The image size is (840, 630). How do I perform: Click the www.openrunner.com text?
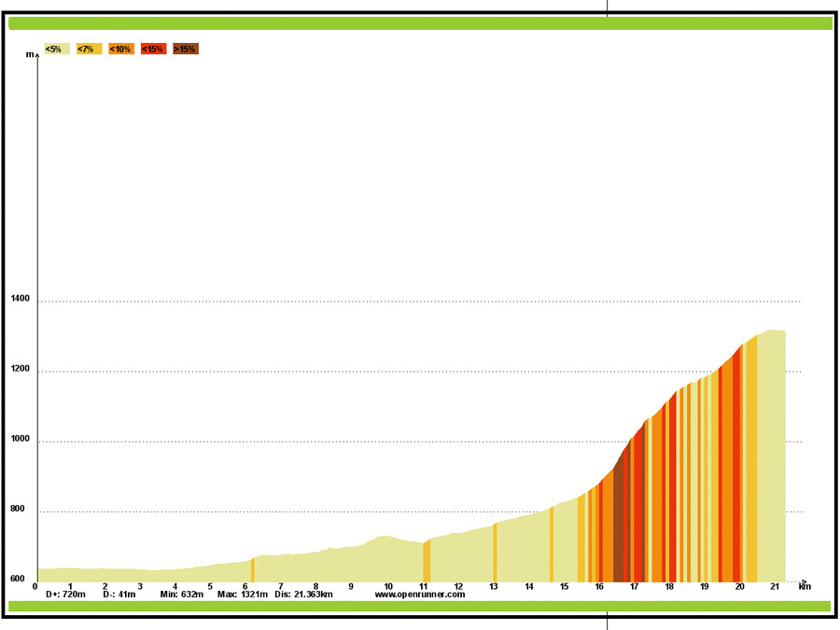click(x=420, y=595)
